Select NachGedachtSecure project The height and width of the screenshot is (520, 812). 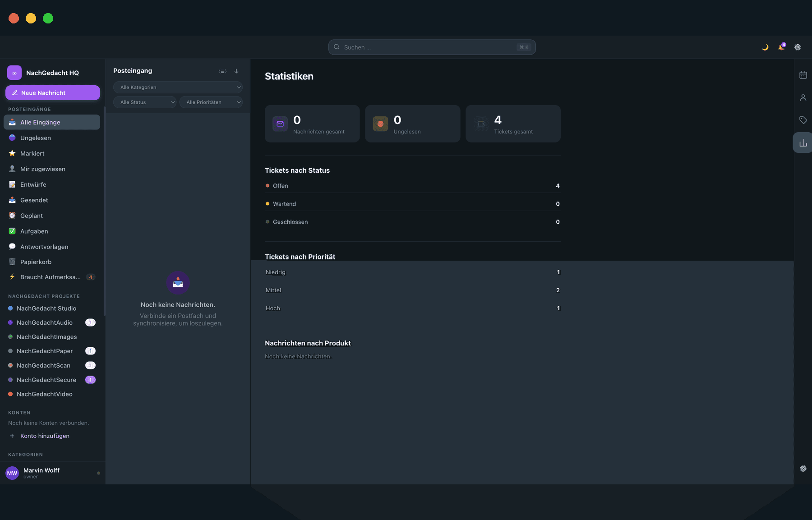click(52, 380)
